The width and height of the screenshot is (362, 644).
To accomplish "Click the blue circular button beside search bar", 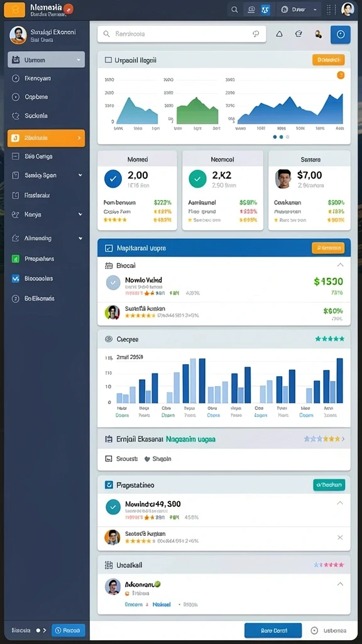I will (340, 35).
